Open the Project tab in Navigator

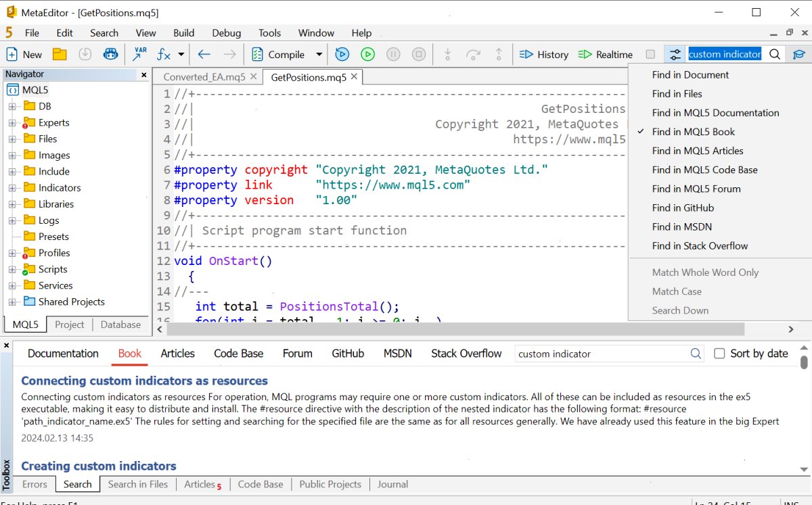point(70,324)
